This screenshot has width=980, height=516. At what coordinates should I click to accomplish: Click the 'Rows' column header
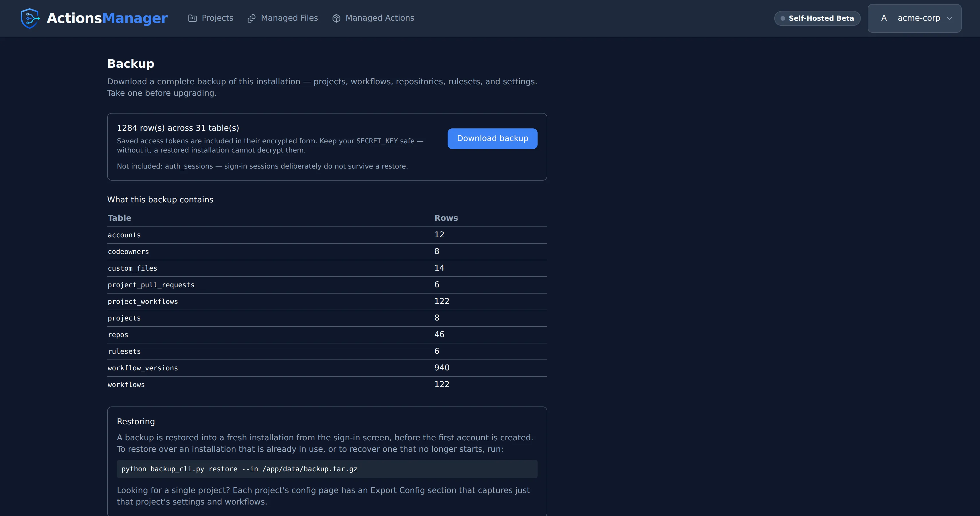pos(446,218)
